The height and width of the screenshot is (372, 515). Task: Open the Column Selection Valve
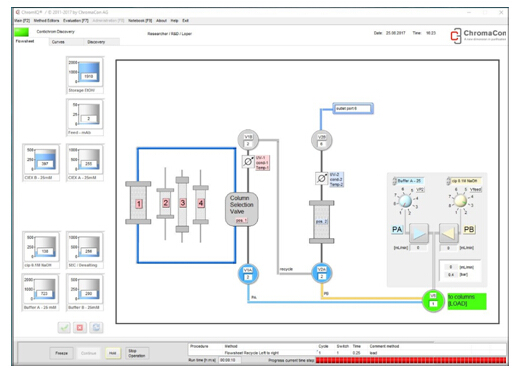[242, 209]
